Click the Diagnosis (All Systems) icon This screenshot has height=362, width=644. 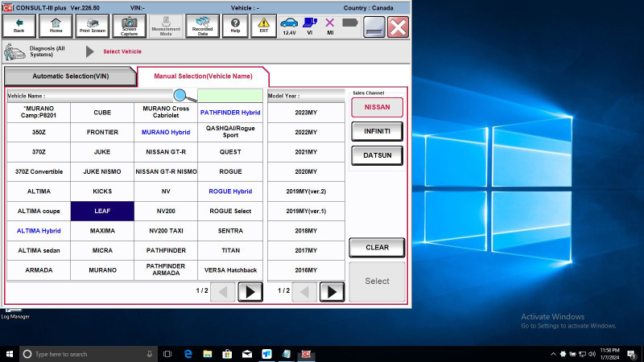(x=14, y=51)
